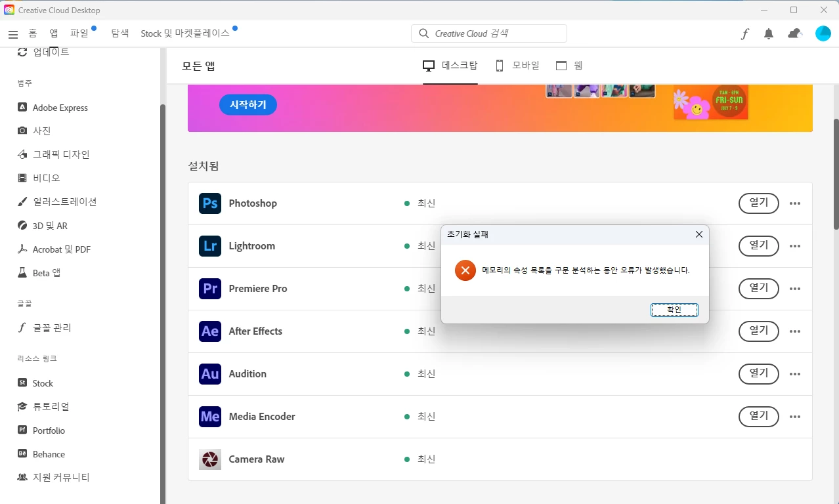
Task: Click the 설치됨 section heading
Action: click(x=204, y=166)
